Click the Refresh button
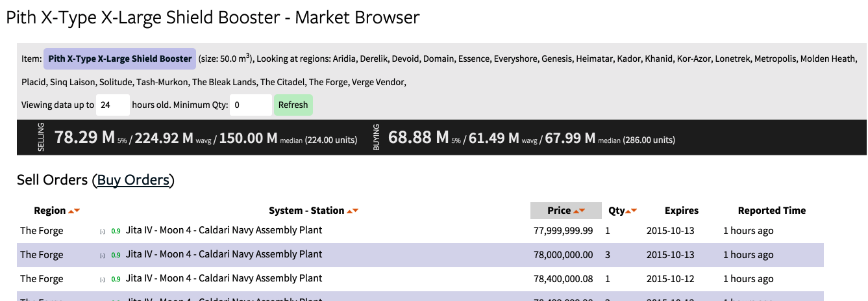The height and width of the screenshot is (301, 868). coord(293,105)
